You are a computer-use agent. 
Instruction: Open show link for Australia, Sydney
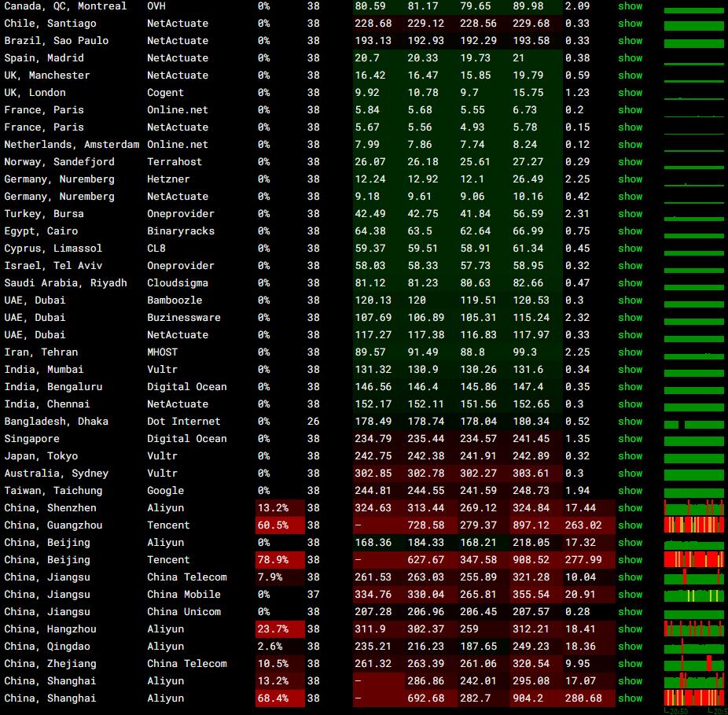pyautogui.click(x=630, y=473)
